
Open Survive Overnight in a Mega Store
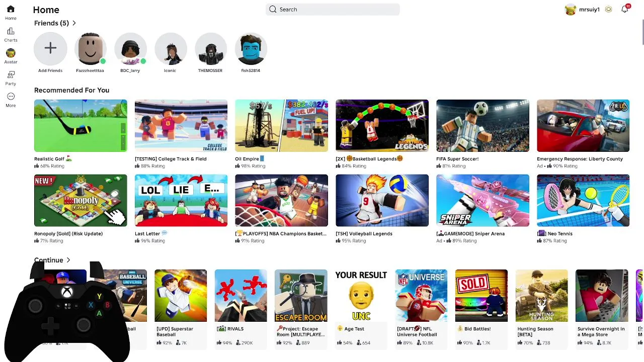tap(602, 296)
